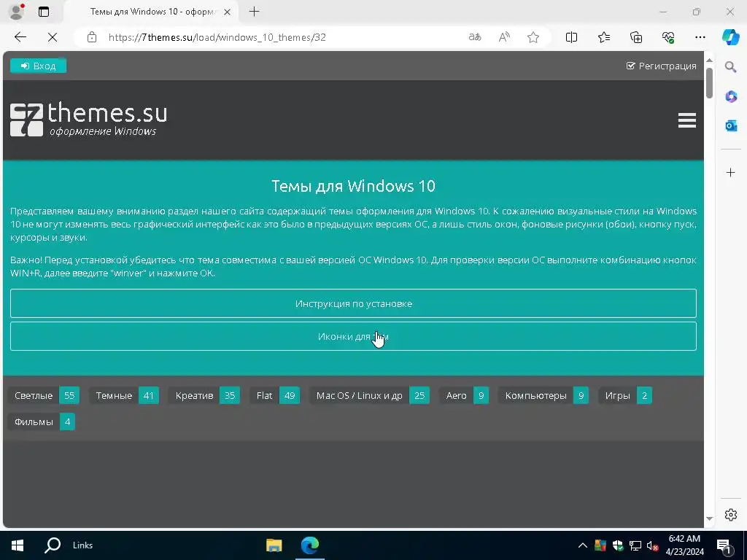Open the Windows Start menu

(x=18, y=545)
